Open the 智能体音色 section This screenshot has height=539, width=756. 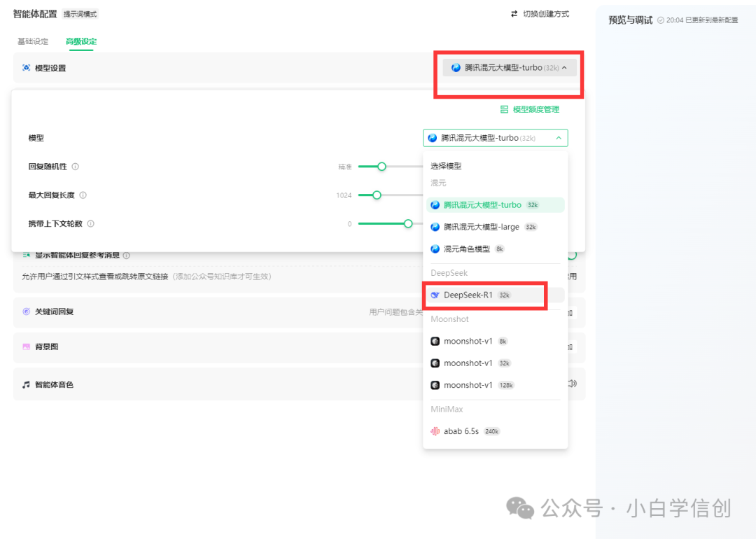(x=299, y=384)
